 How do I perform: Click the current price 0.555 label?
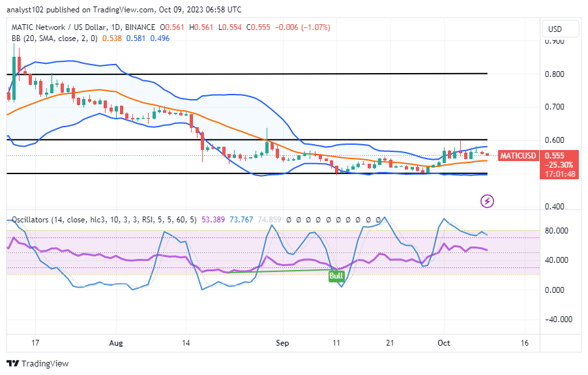pos(554,156)
